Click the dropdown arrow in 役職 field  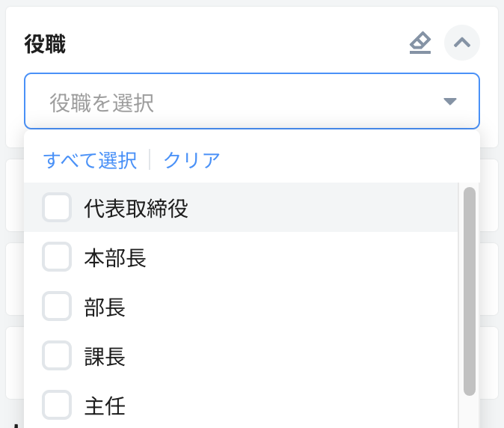point(449,102)
